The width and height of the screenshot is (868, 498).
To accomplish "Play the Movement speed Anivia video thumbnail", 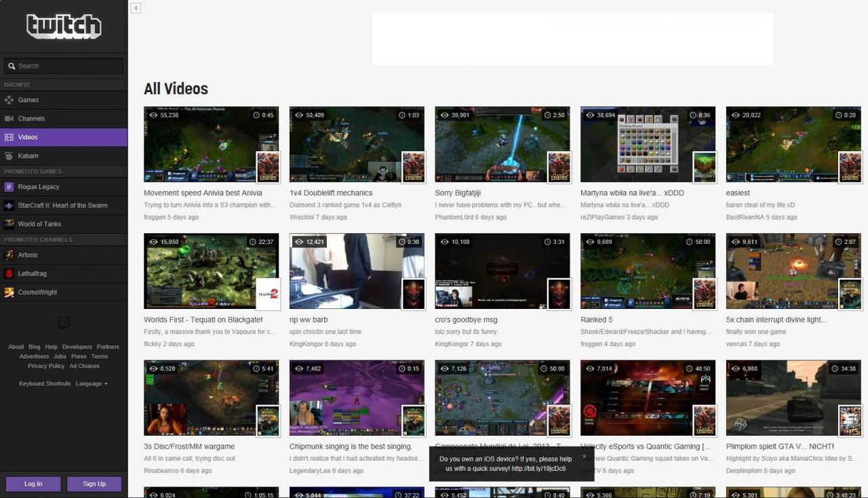I will point(211,144).
